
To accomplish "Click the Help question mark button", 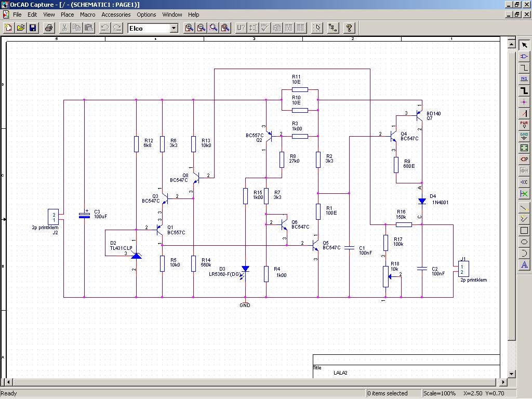I will point(349,28).
